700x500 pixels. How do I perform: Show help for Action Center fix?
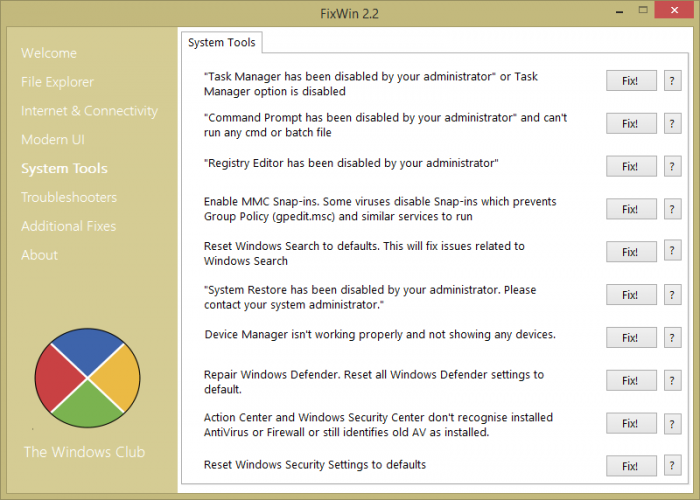click(672, 424)
